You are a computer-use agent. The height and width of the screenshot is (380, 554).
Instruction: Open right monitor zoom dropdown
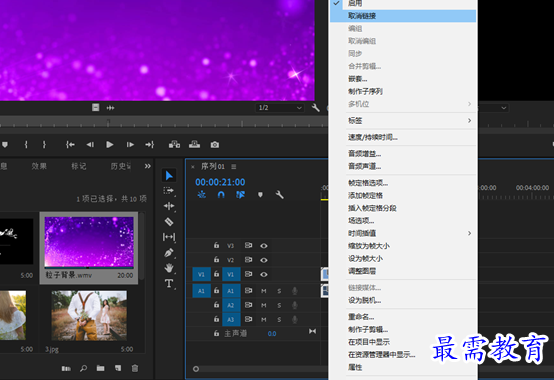(x=504, y=108)
